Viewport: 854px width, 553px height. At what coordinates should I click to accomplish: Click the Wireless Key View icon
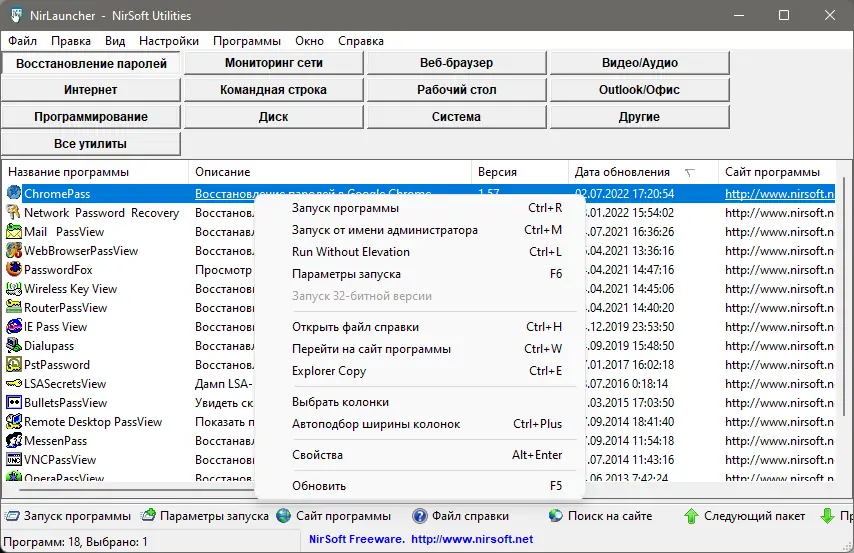coord(14,288)
